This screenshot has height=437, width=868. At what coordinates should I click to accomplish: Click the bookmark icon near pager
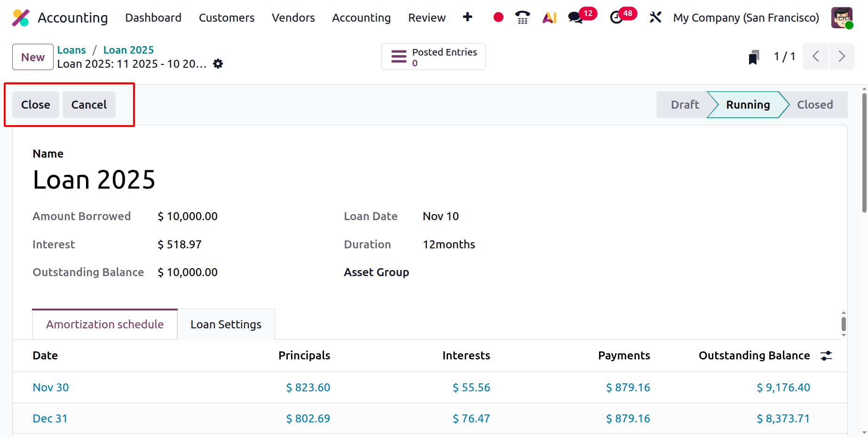[754, 57]
